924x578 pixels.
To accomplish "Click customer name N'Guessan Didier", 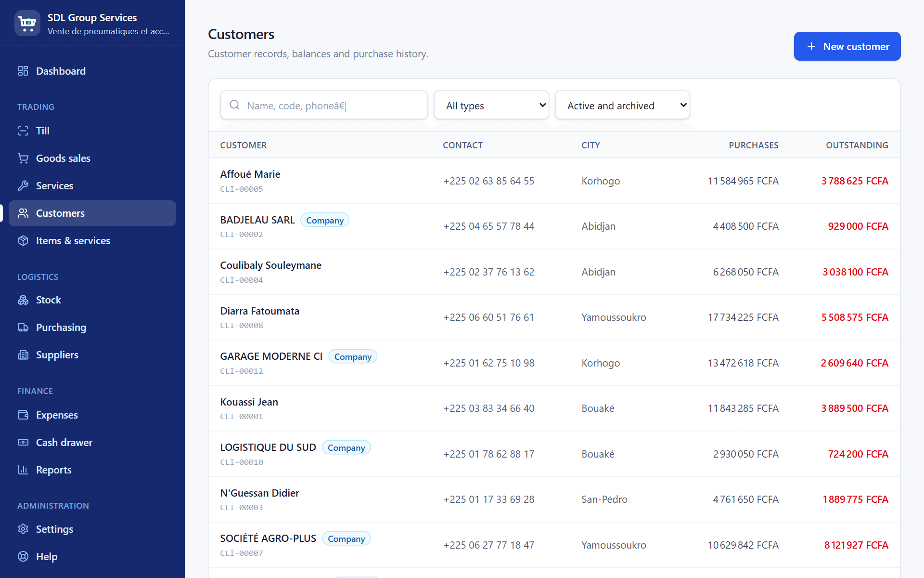I will tap(260, 493).
